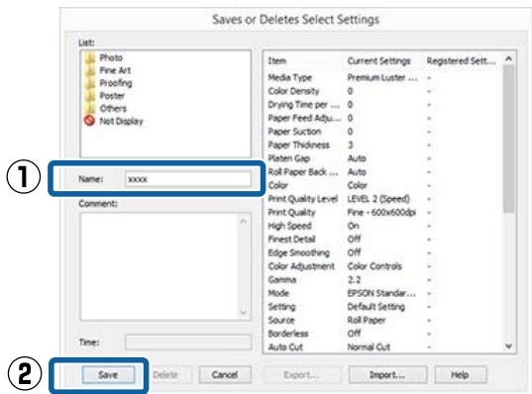Click the Delete button

165,375
